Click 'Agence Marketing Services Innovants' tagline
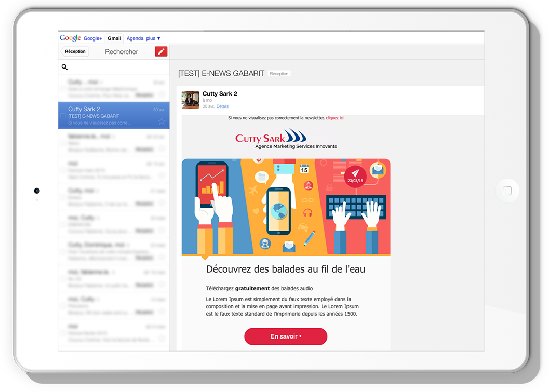 296,146
